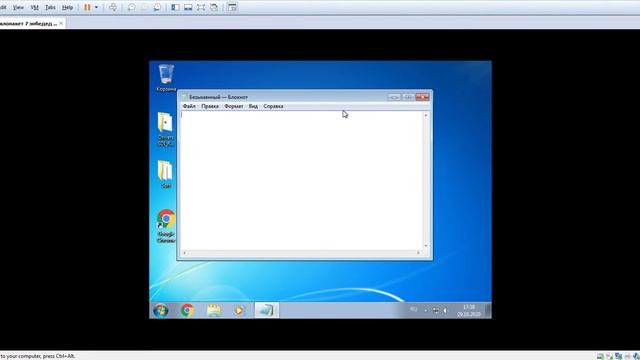Open the Файл menu in Notepad
The image size is (640, 360).
(189, 106)
